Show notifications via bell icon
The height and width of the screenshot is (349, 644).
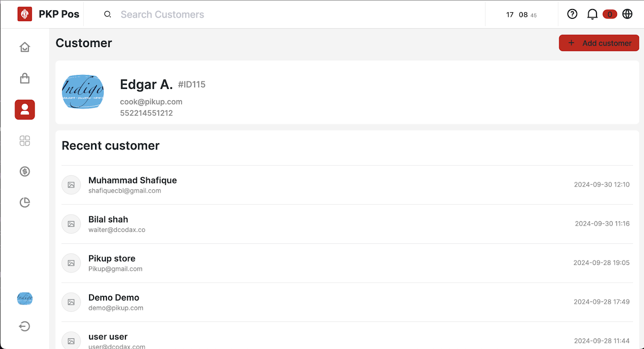coord(592,14)
